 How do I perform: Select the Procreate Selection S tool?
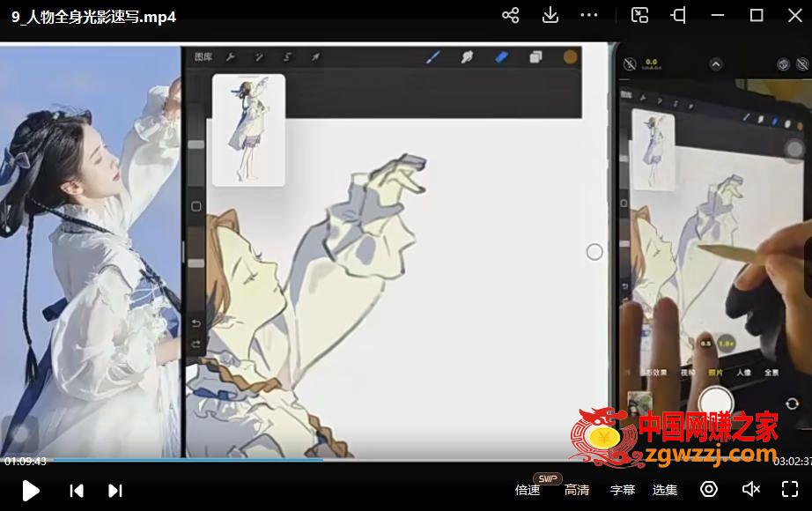(x=287, y=57)
